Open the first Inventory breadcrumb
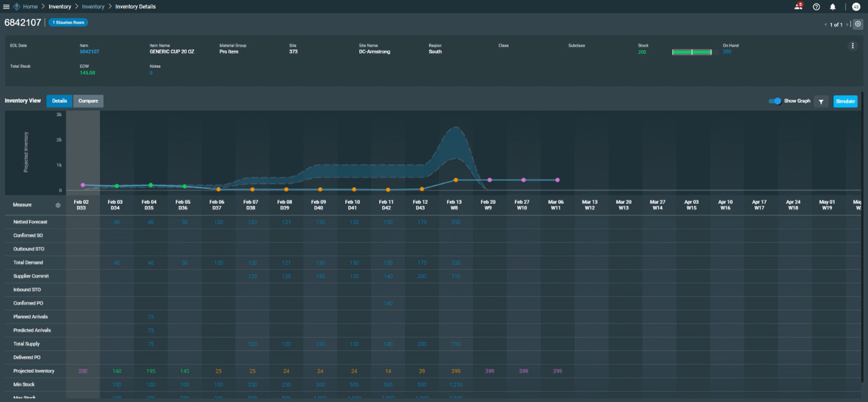The width and height of the screenshot is (868, 402). click(60, 7)
